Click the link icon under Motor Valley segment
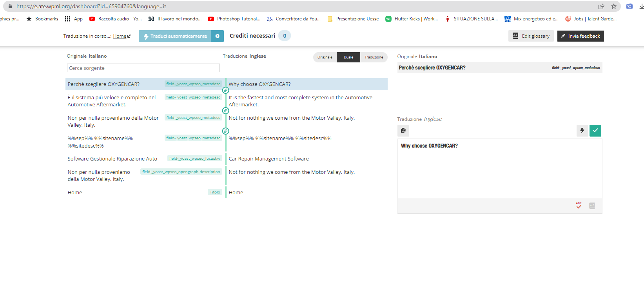This screenshot has width=644, height=301. (225, 131)
